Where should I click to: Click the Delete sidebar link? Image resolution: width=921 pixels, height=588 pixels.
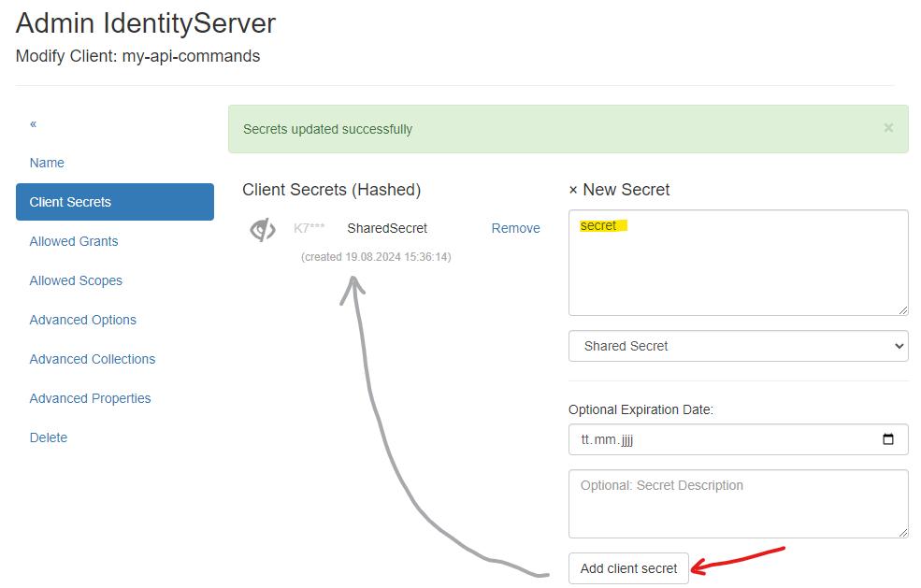[49, 437]
